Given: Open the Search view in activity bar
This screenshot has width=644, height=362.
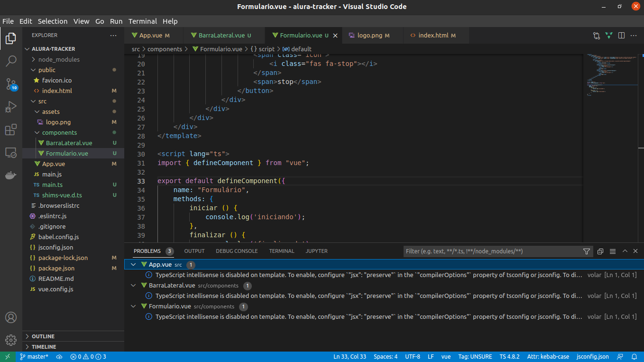Looking at the screenshot, I should 11,61.
